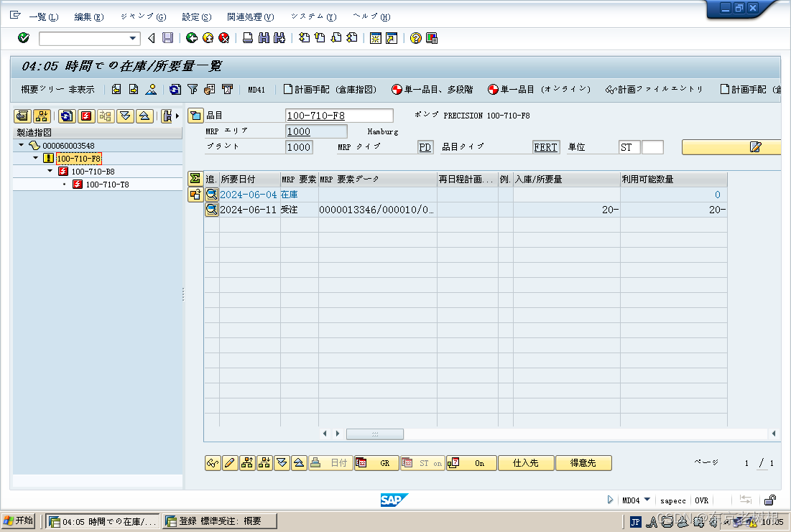
Task: Click the 計画ファイルエントリ button
Action: [x=654, y=89]
